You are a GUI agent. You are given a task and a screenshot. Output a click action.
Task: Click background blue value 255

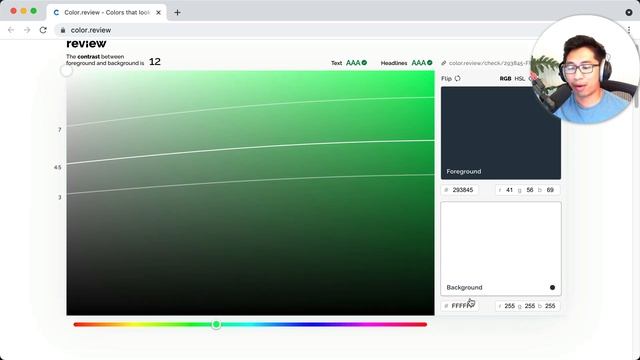click(550, 306)
